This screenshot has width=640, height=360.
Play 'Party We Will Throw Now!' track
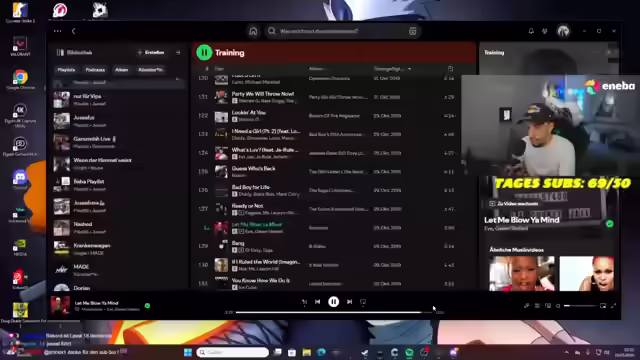coord(334,97)
